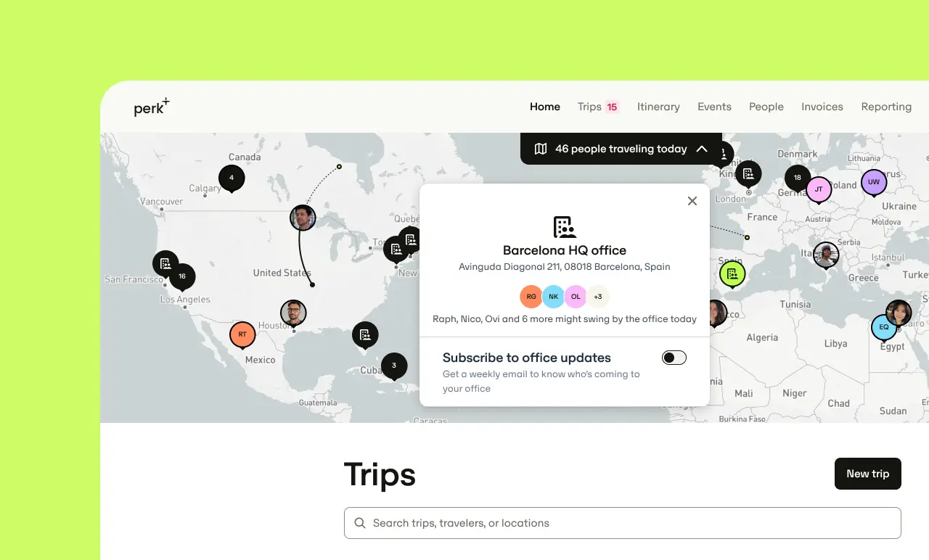Click the +3 more avatars chip
The image size is (929, 560).
(x=598, y=297)
